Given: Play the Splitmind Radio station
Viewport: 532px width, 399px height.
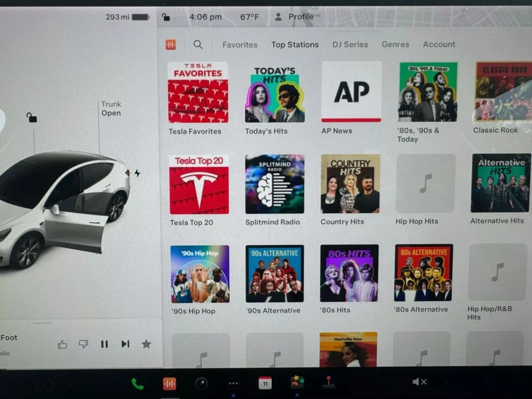Looking at the screenshot, I should [x=275, y=184].
